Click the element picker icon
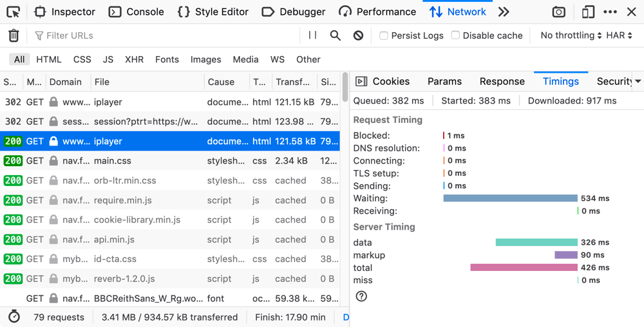Viewport: 644px width, 327px height. coord(13,12)
